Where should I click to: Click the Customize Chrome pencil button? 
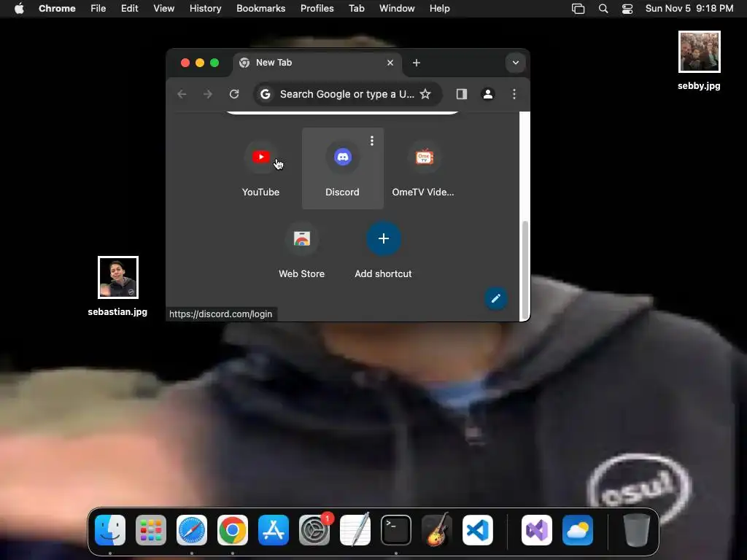point(496,298)
